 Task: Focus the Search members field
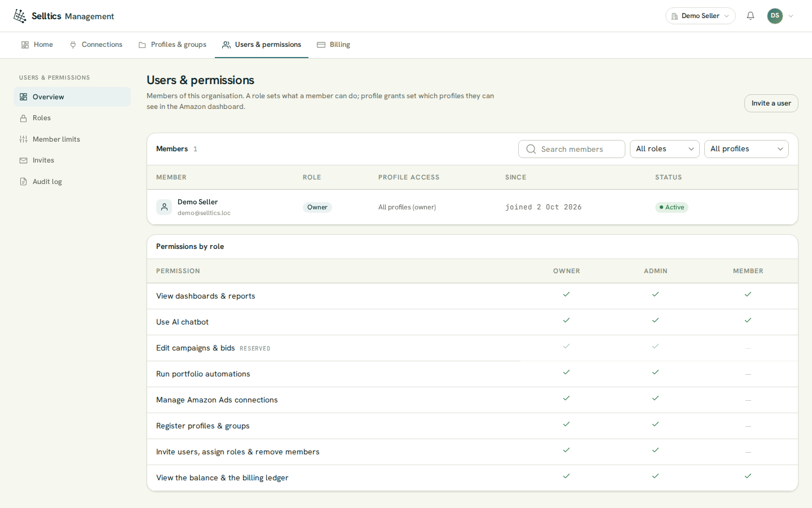[x=572, y=149]
